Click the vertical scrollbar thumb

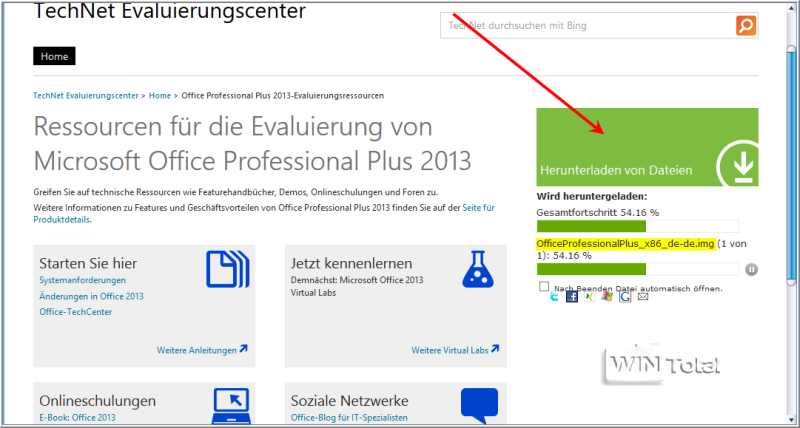pos(791,166)
